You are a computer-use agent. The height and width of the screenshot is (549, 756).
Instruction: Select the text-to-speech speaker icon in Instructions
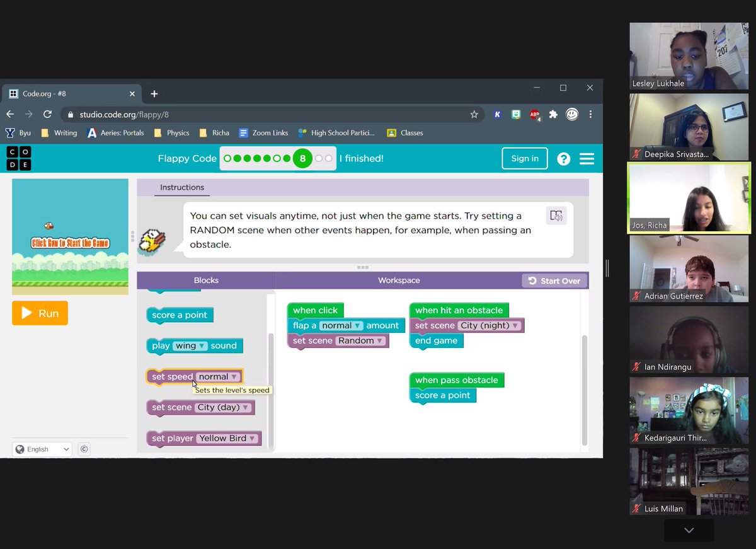(557, 216)
